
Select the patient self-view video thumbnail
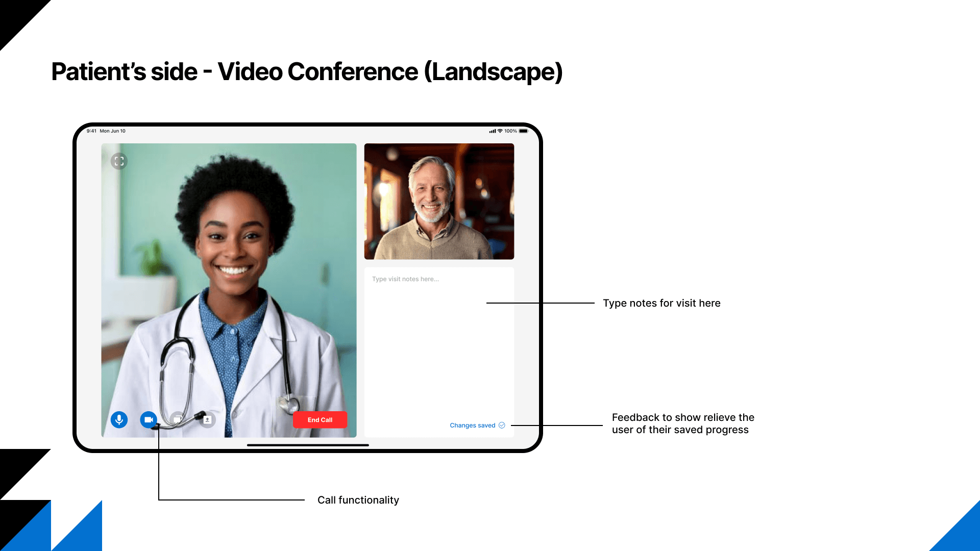pyautogui.click(x=439, y=202)
